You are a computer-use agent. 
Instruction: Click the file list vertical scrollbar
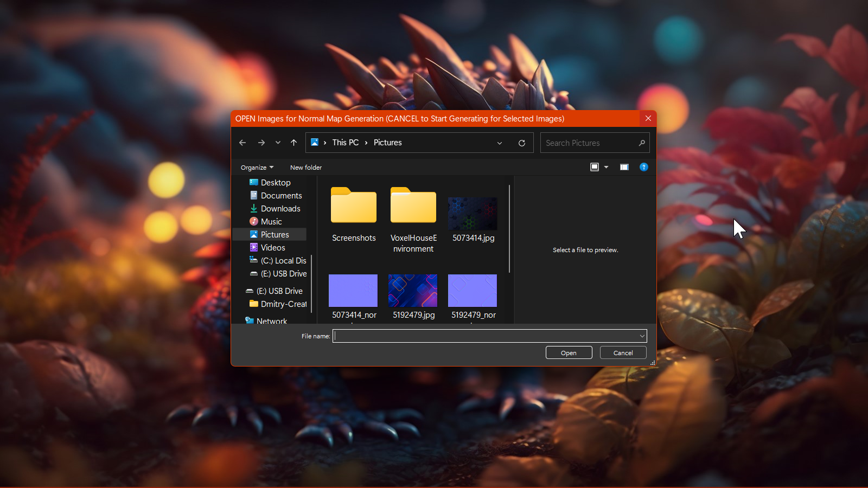(x=509, y=229)
